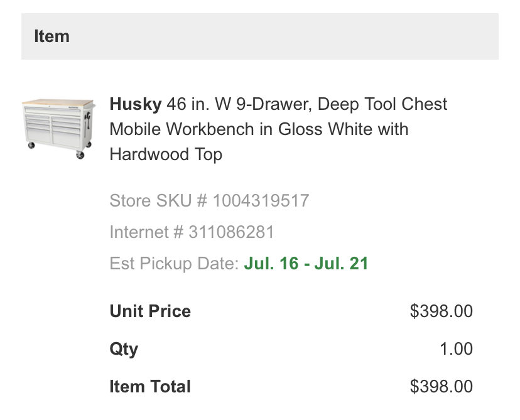Click the $398.00 unit price value
The width and height of the screenshot is (520, 420).
[441, 311]
